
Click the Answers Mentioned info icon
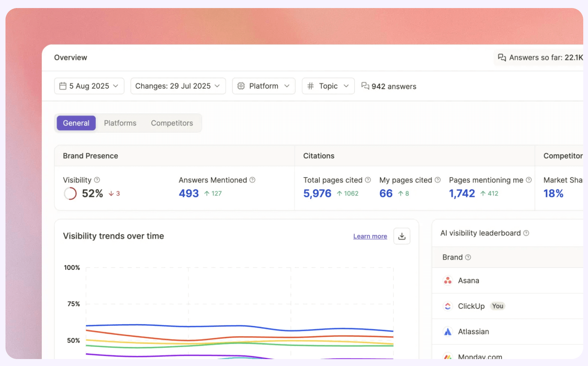252,180
